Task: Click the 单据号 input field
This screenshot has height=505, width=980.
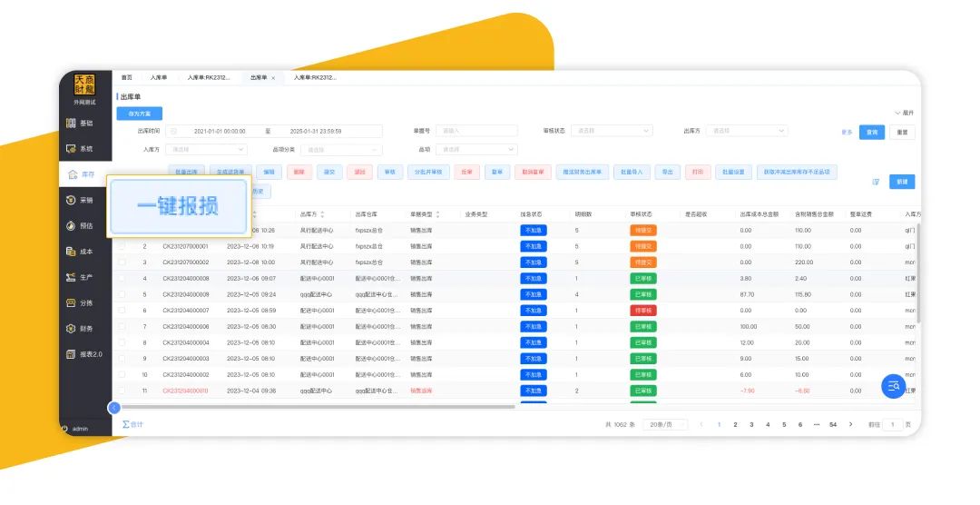Action: click(x=476, y=131)
